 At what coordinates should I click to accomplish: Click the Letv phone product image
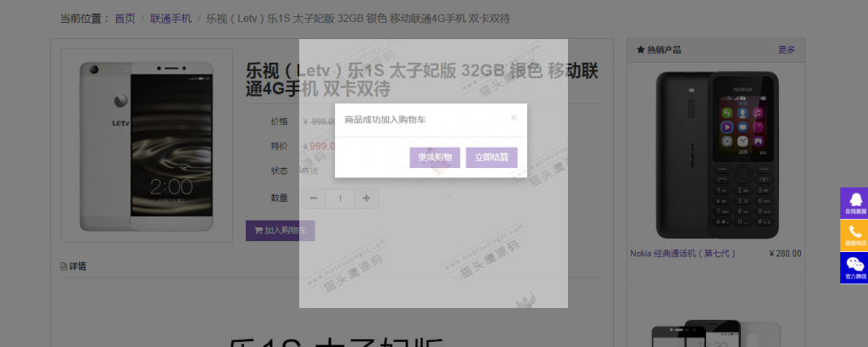click(147, 146)
